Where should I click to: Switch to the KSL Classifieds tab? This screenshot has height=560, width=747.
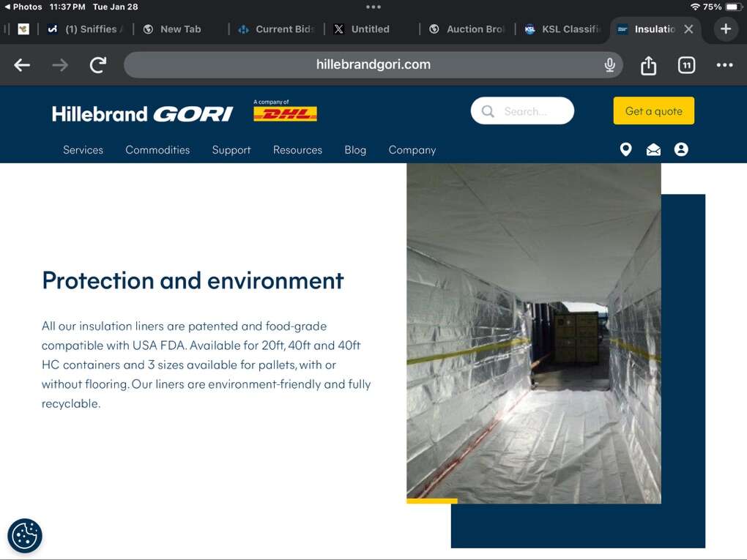(x=562, y=29)
